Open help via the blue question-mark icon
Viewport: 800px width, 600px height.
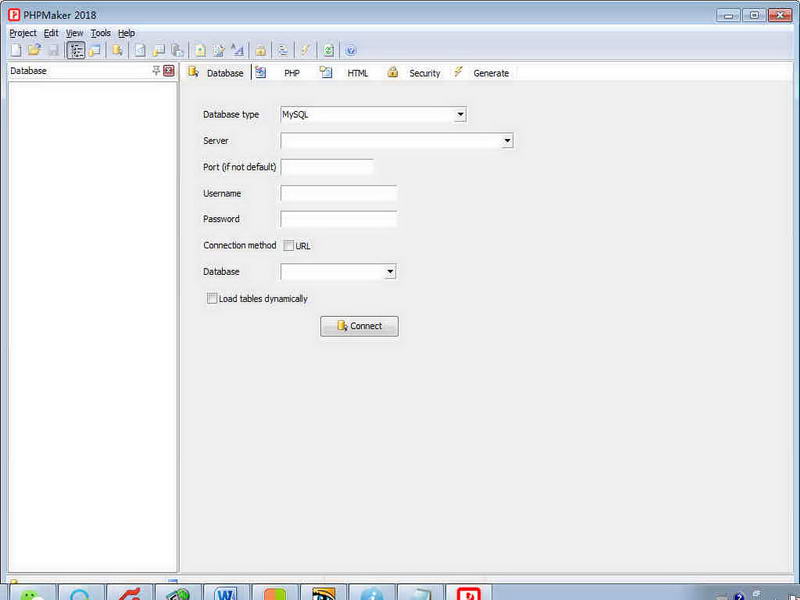[x=351, y=50]
